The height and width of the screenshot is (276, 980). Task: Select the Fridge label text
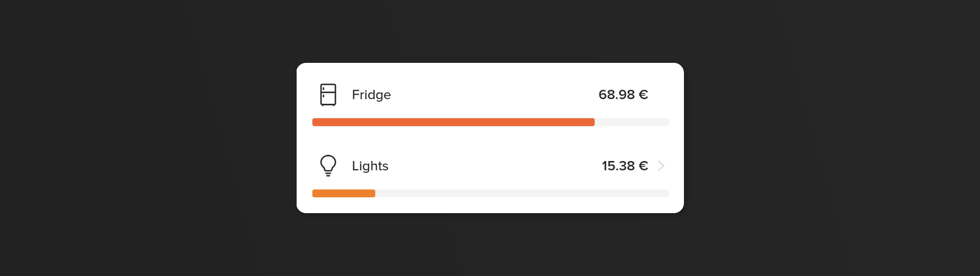371,95
